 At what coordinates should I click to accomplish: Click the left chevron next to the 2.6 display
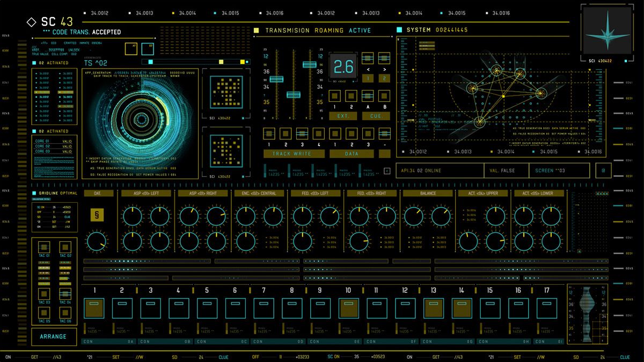(x=368, y=69)
